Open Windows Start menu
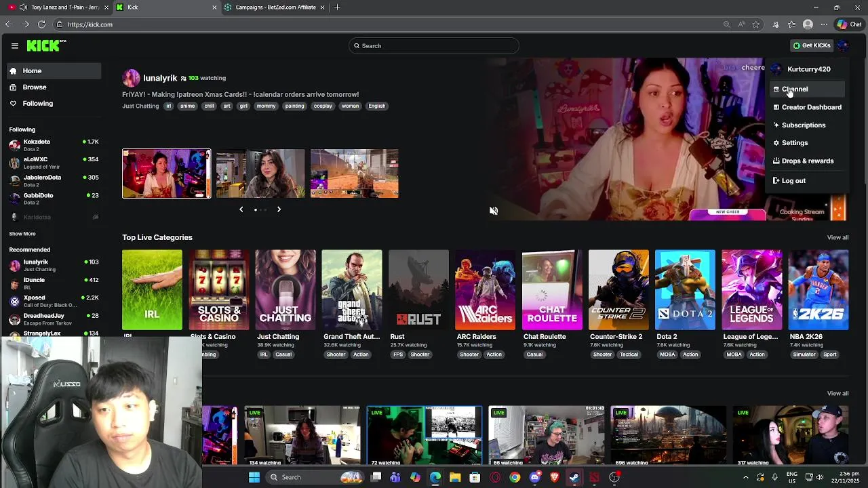The image size is (868, 488). (x=254, y=477)
